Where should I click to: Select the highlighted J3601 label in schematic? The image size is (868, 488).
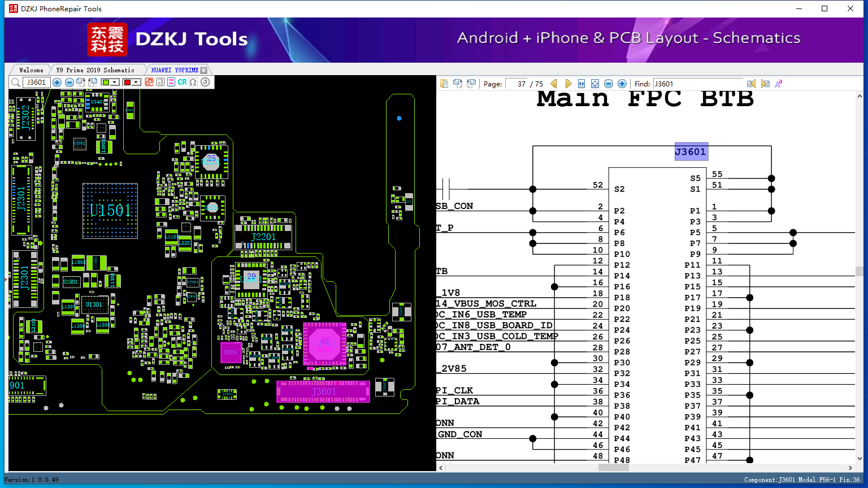(x=691, y=152)
